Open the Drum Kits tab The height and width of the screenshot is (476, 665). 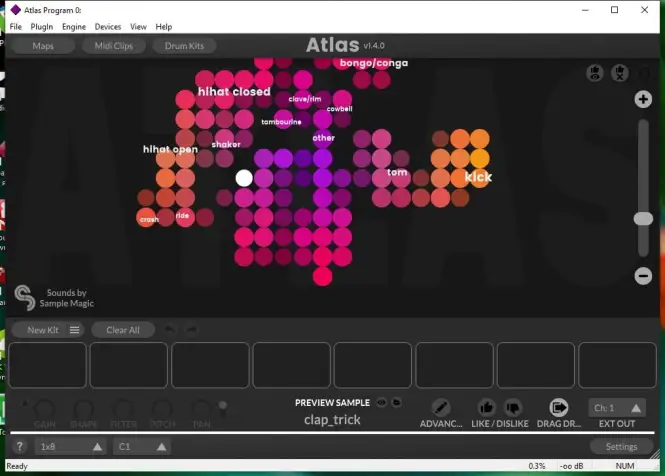(184, 46)
